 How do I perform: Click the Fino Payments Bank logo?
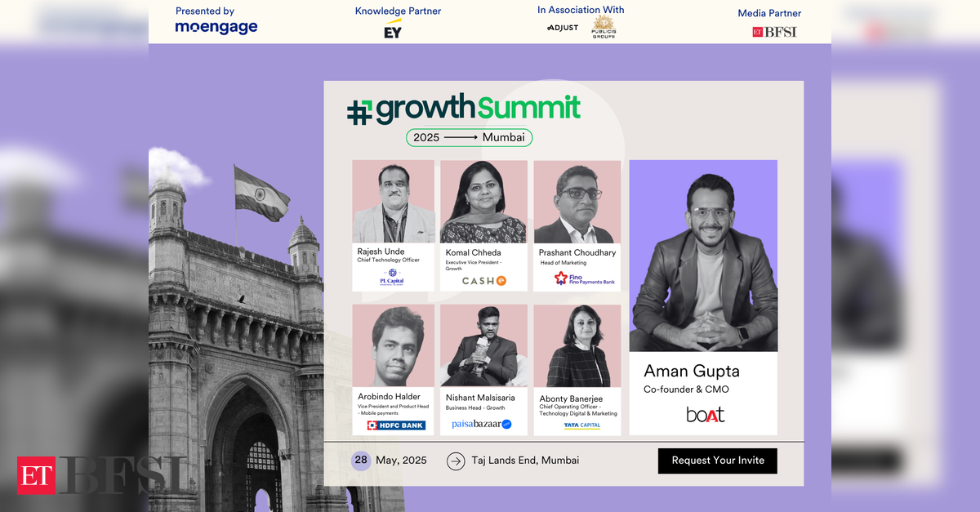[x=585, y=278]
